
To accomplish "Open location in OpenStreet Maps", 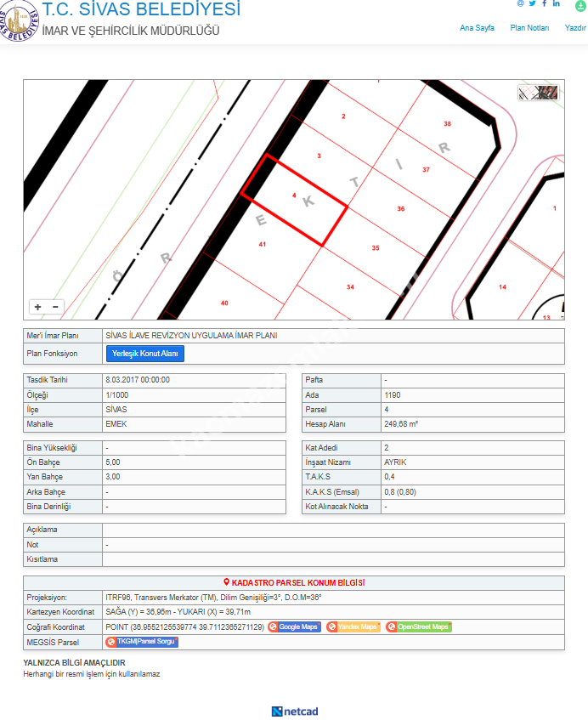I will (x=418, y=627).
